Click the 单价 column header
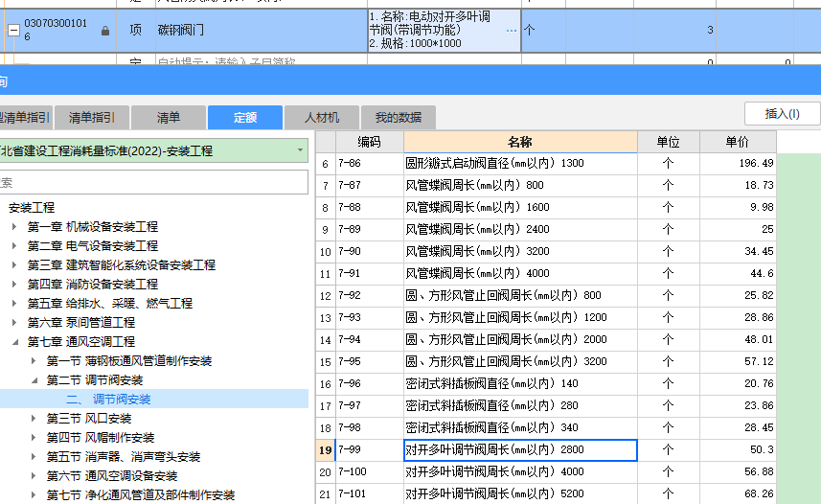Viewport: 821px width, 504px height. (738, 142)
